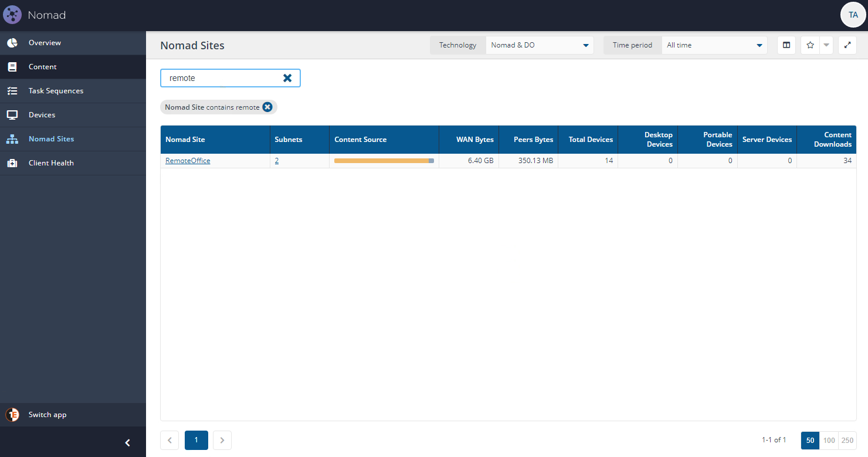Open the Time period dropdown
This screenshot has width=868, height=457.
pyautogui.click(x=714, y=45)
